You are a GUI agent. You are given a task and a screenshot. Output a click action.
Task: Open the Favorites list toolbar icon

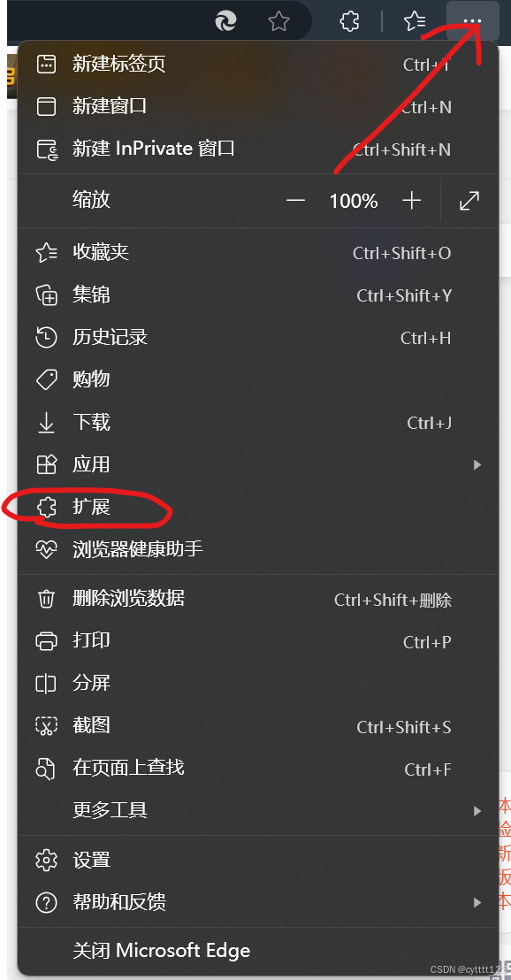pyautogui.click(x=415, y=22)
